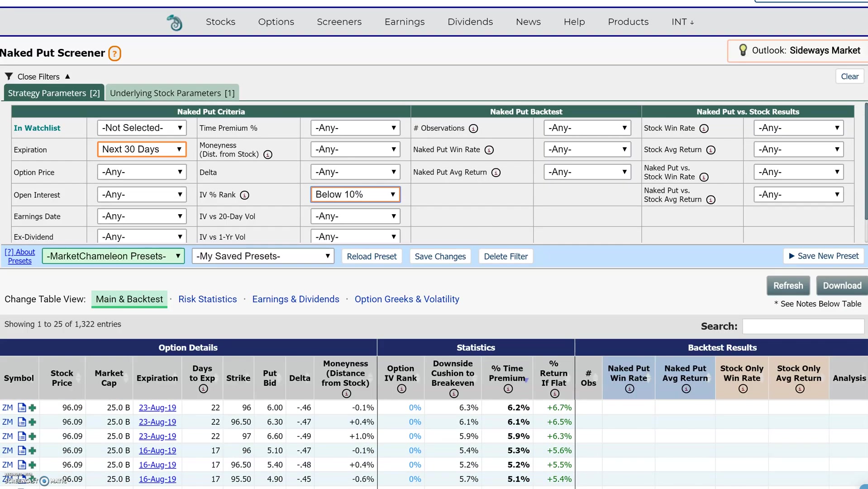The width and height of the screenshot is (868, 489).
Task: Click the Download button
Action: [842, 286]
